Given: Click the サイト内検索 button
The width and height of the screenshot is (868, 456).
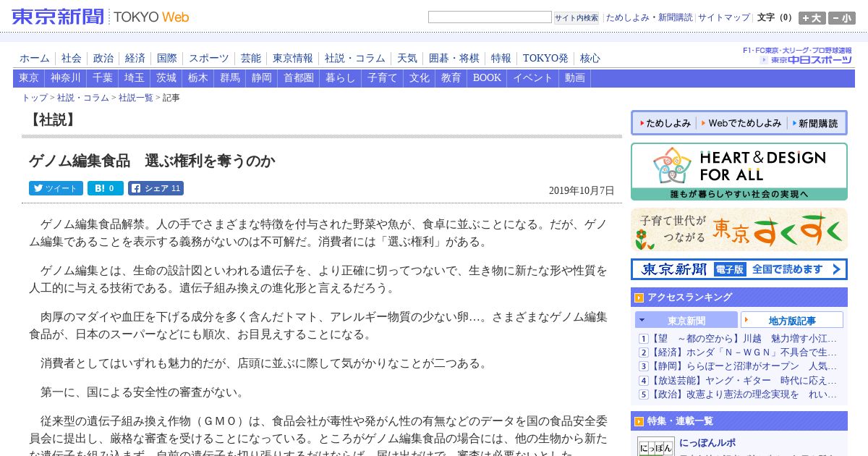Looking at the screenshot, I should (x=576, y=17).
